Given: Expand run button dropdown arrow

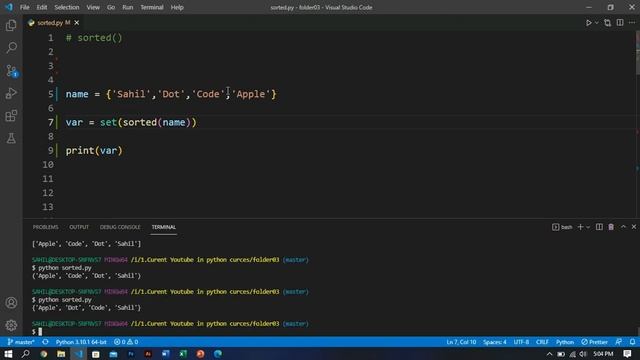Looking at the screenshot, I should pyautogui.click(x=596, y=23).
